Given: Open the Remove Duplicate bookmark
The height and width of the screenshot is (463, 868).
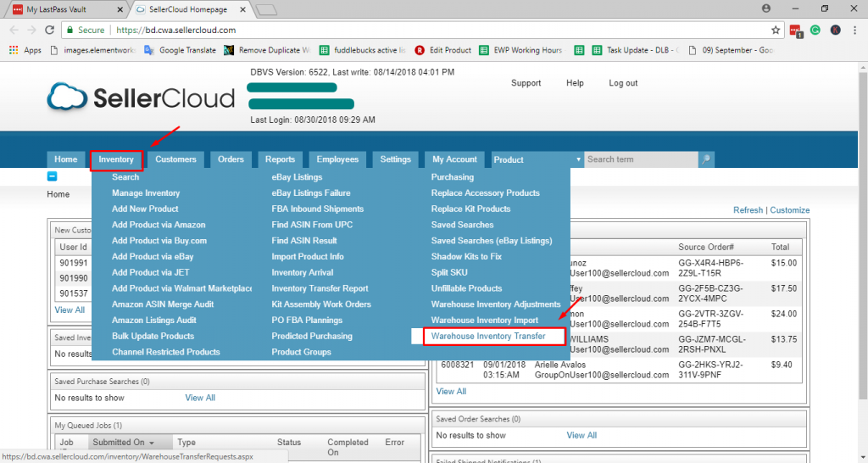Looking at the screenshot, I should click(267, 50).
